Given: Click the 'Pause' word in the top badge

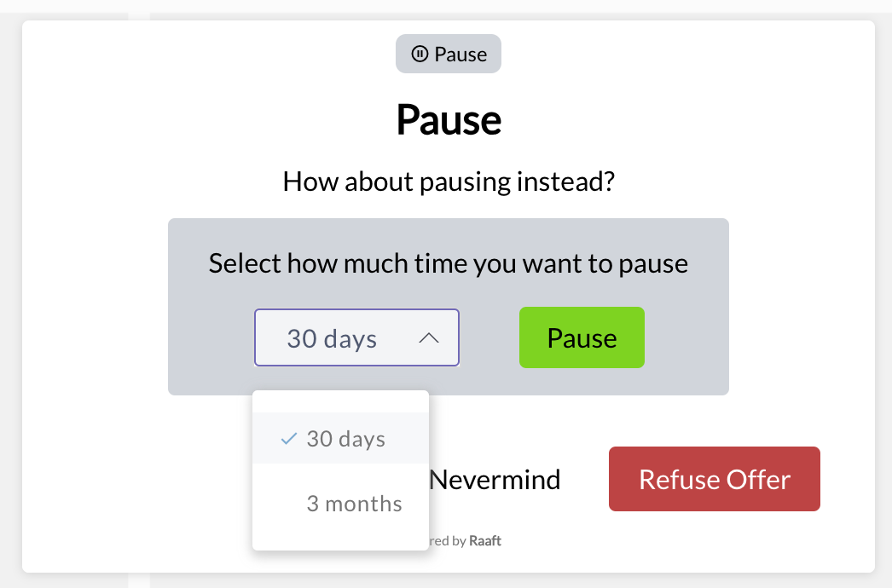Looking at the screenshot, I should point(460,55).
